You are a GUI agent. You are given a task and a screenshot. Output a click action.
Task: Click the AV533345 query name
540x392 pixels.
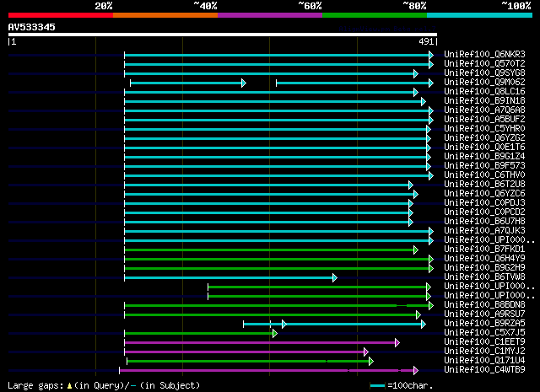32,27
